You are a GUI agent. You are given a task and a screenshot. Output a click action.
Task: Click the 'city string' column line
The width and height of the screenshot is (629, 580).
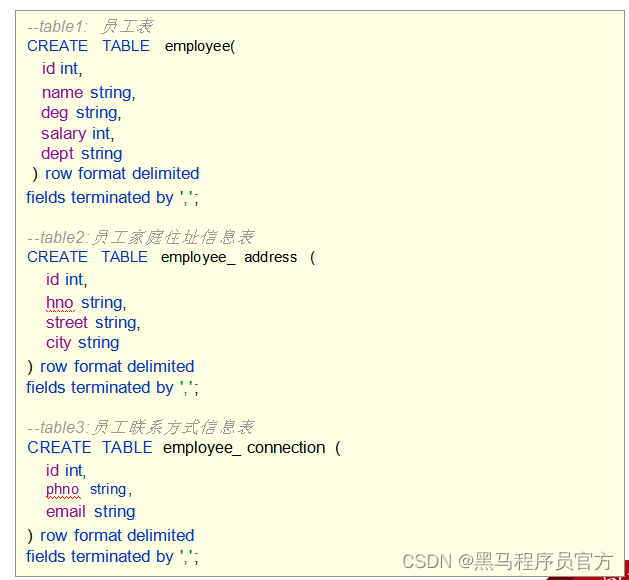83,343
